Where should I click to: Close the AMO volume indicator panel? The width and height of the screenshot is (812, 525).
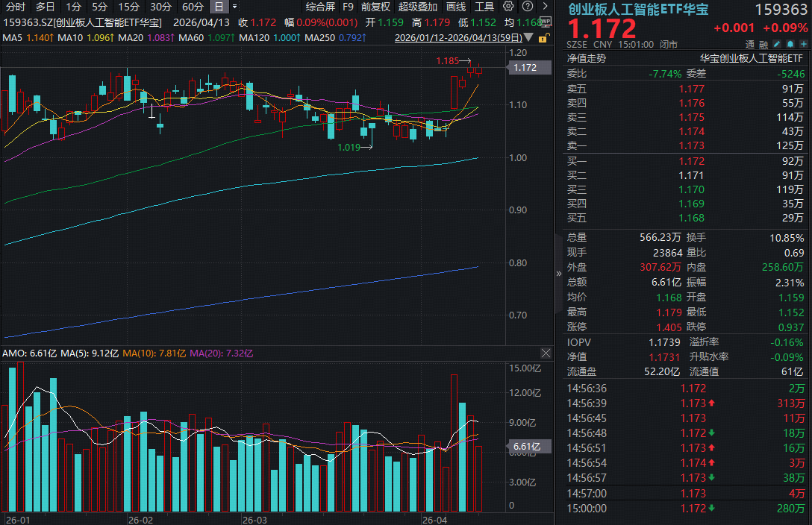coord(544,351)
